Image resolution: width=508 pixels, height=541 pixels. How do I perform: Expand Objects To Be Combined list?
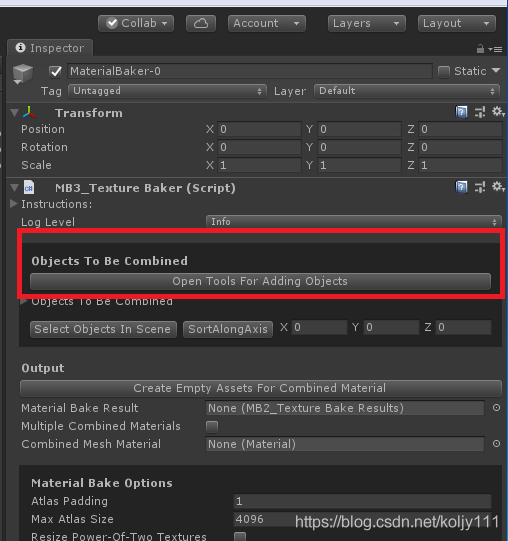click(x=24, y=302)
